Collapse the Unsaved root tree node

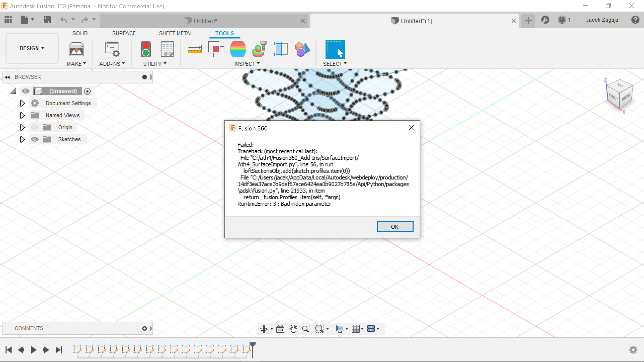click(13, 91)
